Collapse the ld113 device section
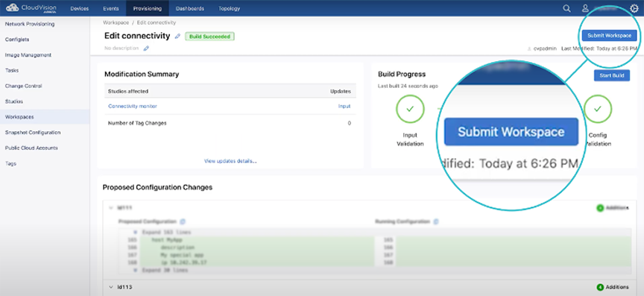 [x=110, y=287]
